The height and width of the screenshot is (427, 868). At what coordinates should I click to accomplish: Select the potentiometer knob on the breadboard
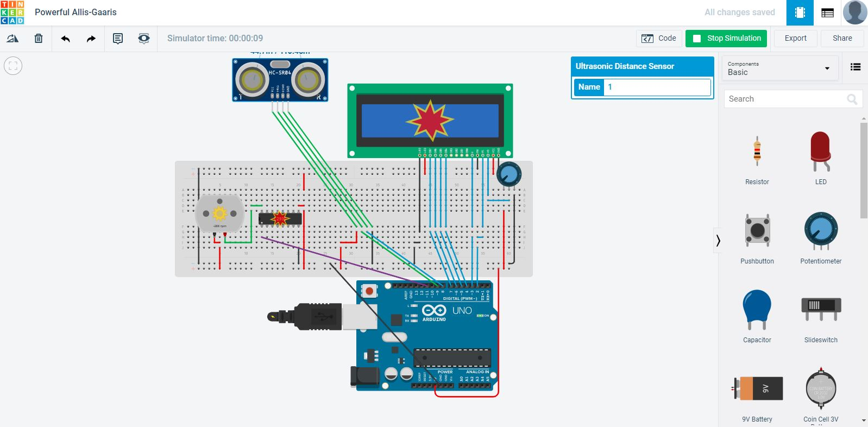[x=509, y=174]
